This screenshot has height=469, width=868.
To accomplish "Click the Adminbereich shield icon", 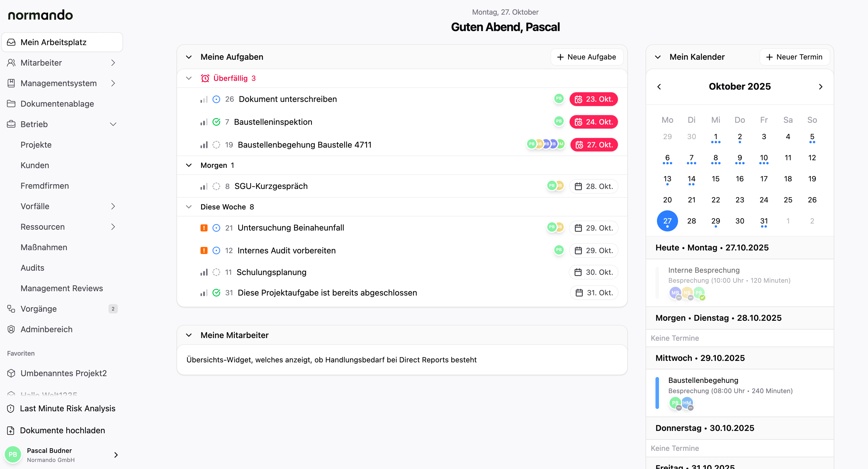I will (11, 329).
